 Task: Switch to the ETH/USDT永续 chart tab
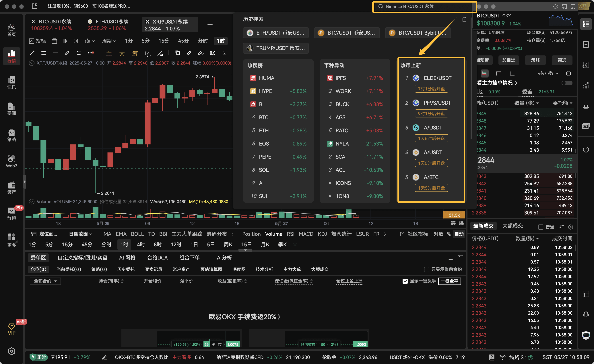pos(108,25)
